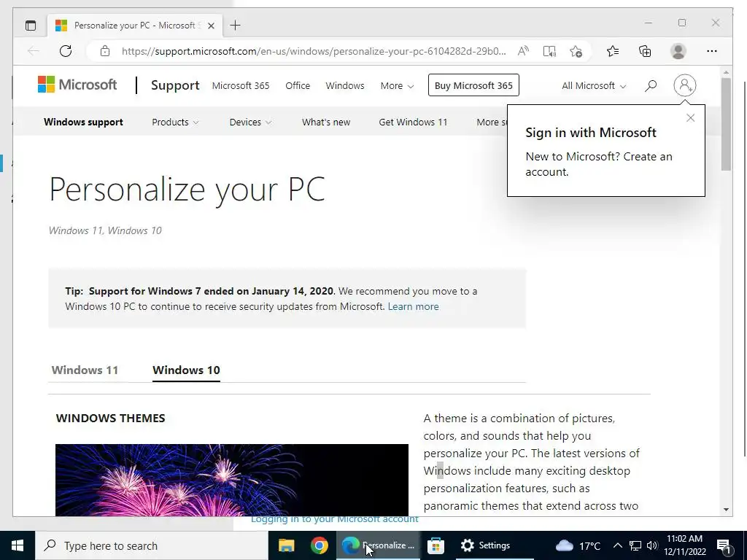
Task: Open volume control tray icon
Action: point(651,545)
